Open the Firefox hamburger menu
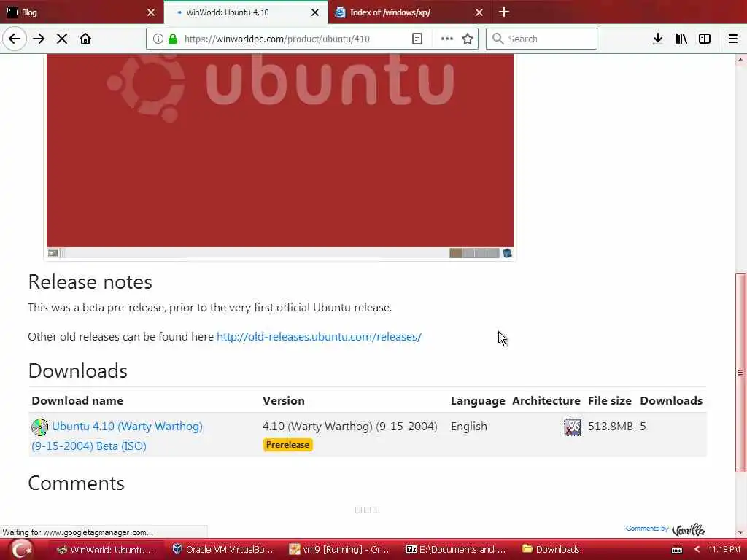This screenshot has height=560, width=747. (x=733, y=39)
